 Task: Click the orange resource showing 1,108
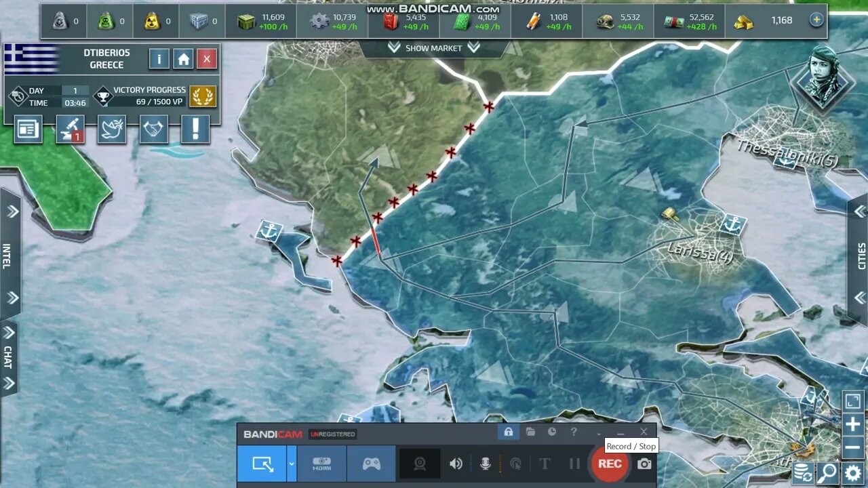[547, 21]
